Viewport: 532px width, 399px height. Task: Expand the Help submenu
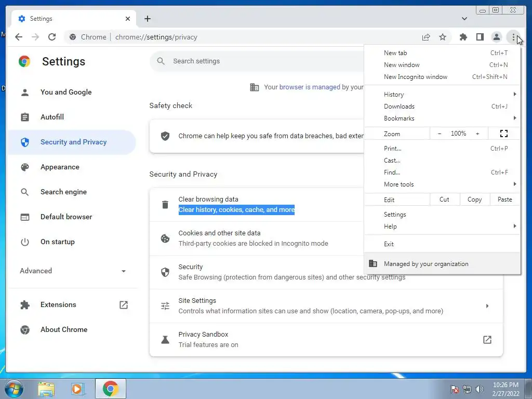click(442, 227)
